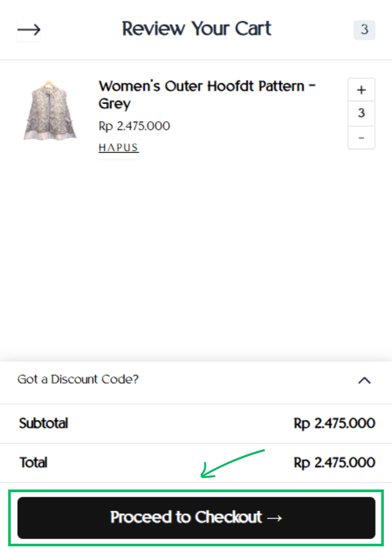Click the HAPUS link to remove item

[x=118, y=148]
